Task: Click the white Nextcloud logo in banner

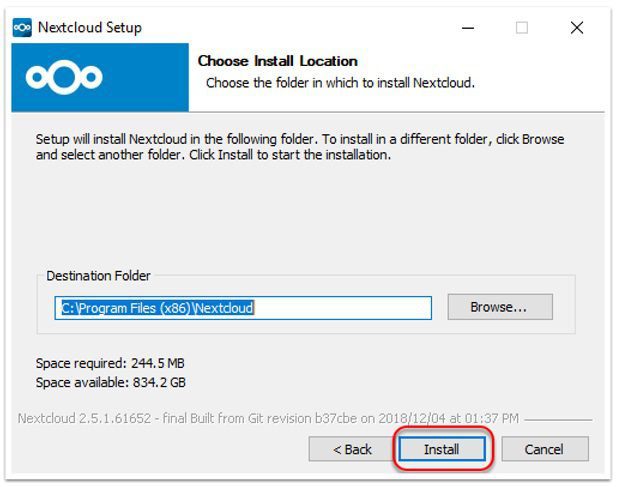Action: coord(64,77)
